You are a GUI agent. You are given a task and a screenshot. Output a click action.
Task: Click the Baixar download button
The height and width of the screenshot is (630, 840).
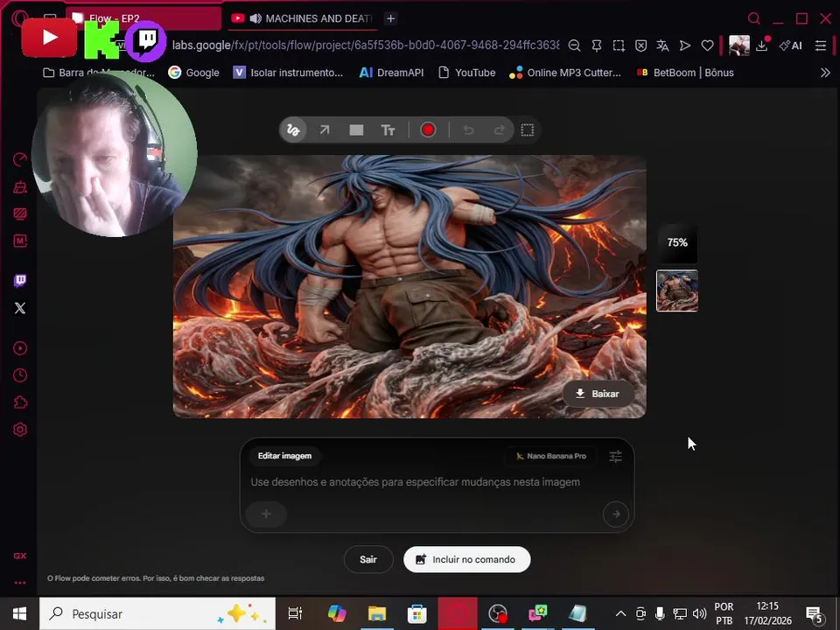click(x=598, y=394)
